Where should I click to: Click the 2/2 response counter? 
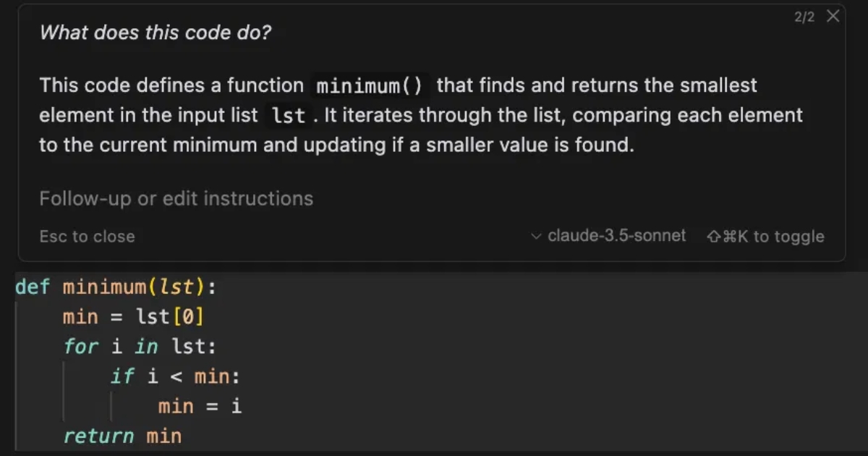[x=804, y=17]
